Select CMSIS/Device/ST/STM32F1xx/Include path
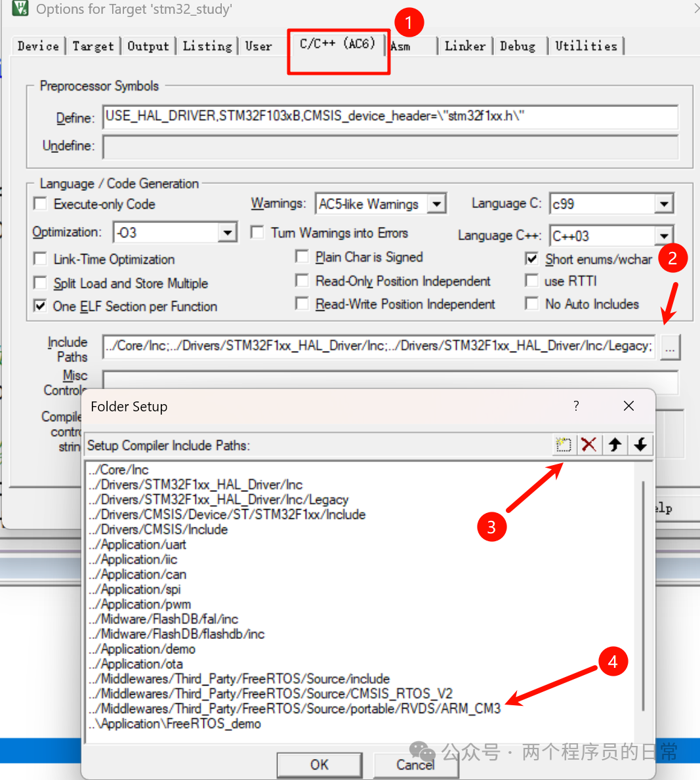 click(x=227, y=514)
